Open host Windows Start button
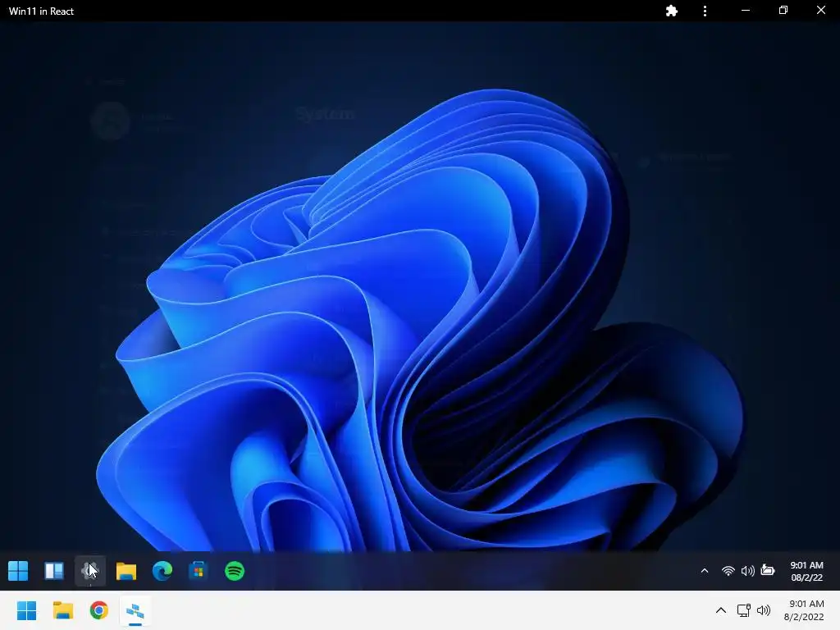Image resolution: width=840 pixels, height=630 pixels. point(26,610)
